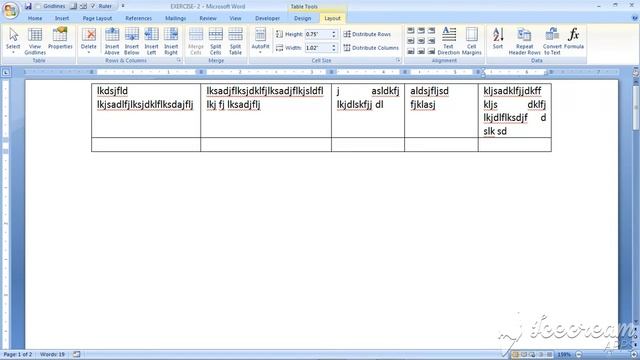Click cell text 'slk sd' in last column
Screen dimensions: 640x360
(x=495, y=131)
